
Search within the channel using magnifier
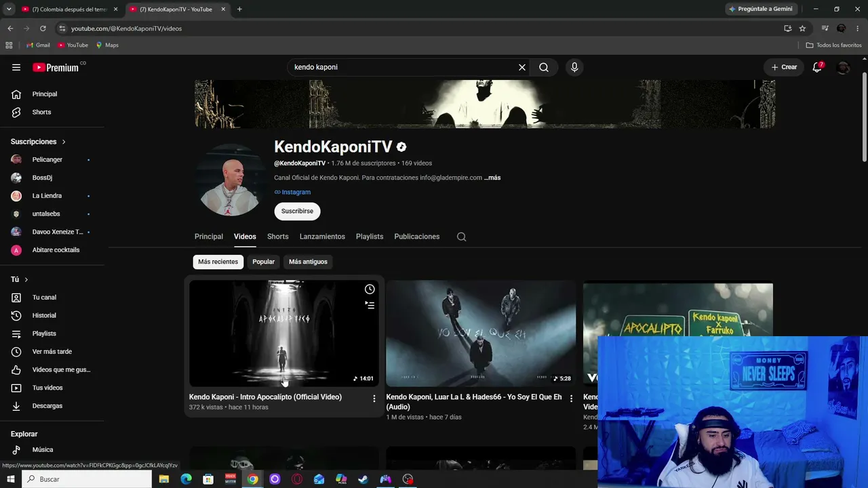click(462, 237)
